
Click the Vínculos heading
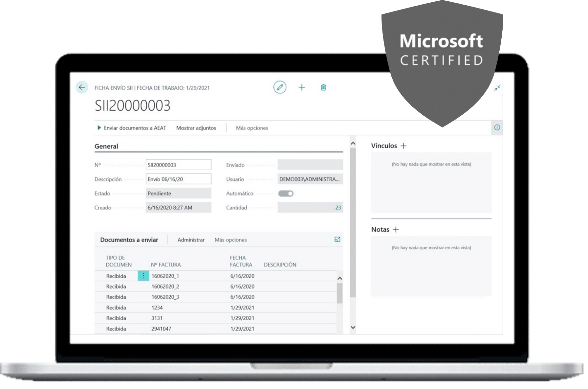point(384,146)
